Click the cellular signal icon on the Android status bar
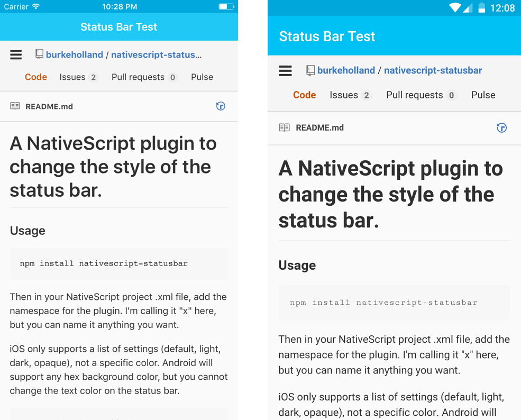This screenshot has height=420, width=521. pyautogui.click(x=469, y=7)
